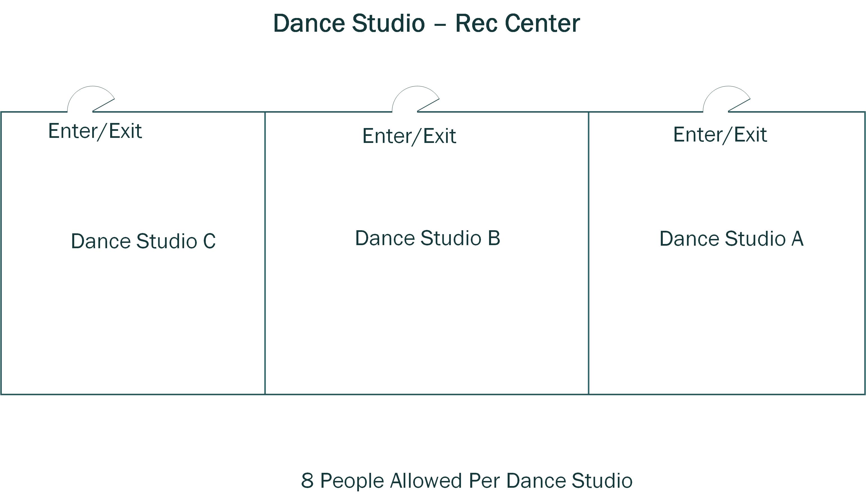Select the Enter/Exit label in Studio C

pos(95,131)
